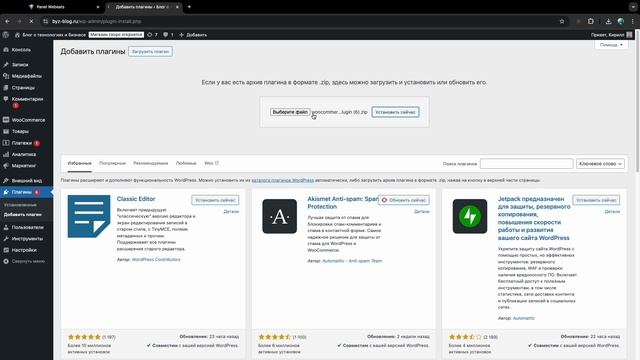Open Медиафайлы in the sidebar
640x360 pixels.
coord(26,76)
